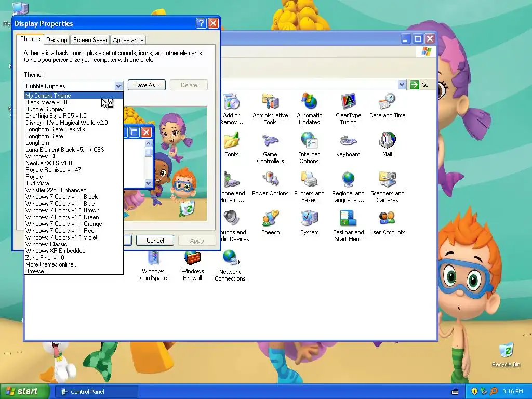Choose Longhorn Slate Plex Mix theme
The width and height of the screenshot is (532, 399).
[74, 129]
